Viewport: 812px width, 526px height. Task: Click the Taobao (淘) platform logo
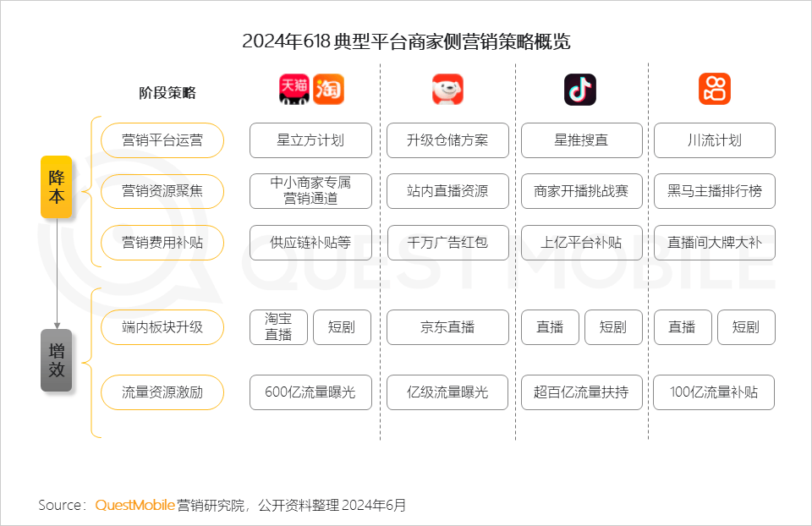pos(328,88)
